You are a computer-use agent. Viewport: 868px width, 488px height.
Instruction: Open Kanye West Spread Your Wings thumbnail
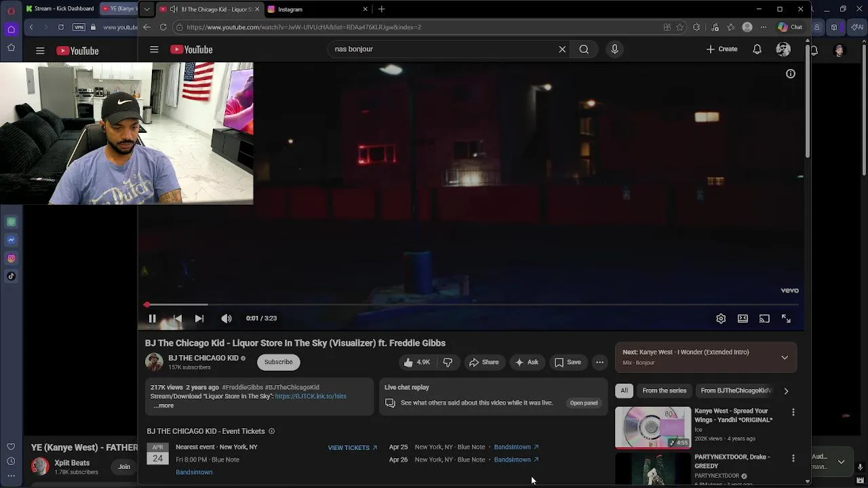[x=653, y=427]
